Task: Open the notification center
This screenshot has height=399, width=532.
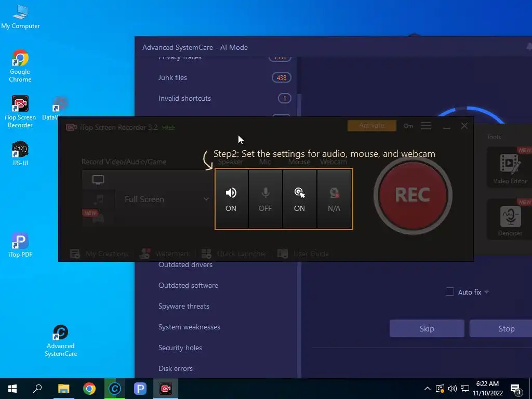Action: (x=516, y=389)
